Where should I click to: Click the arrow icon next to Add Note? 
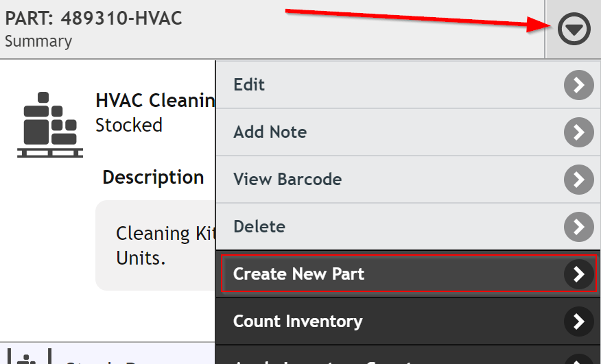pos(579,132)
